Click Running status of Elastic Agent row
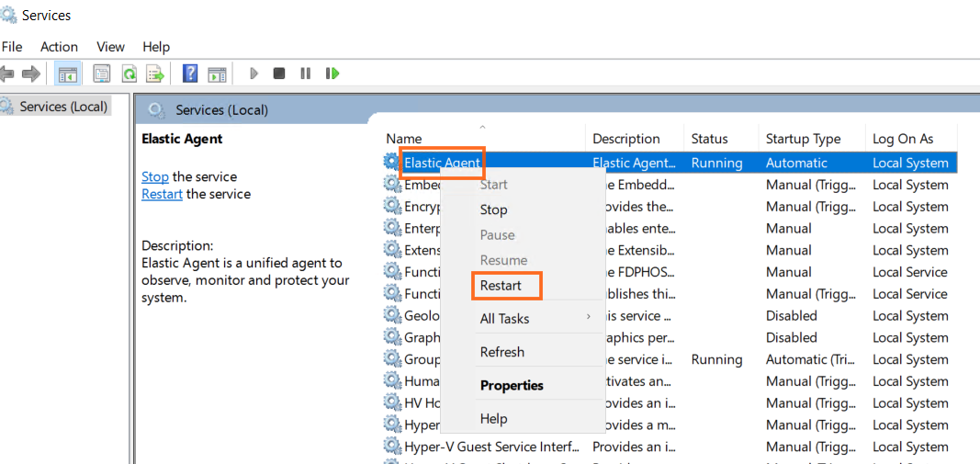This screenshot has height=464, width=980. 716,164
